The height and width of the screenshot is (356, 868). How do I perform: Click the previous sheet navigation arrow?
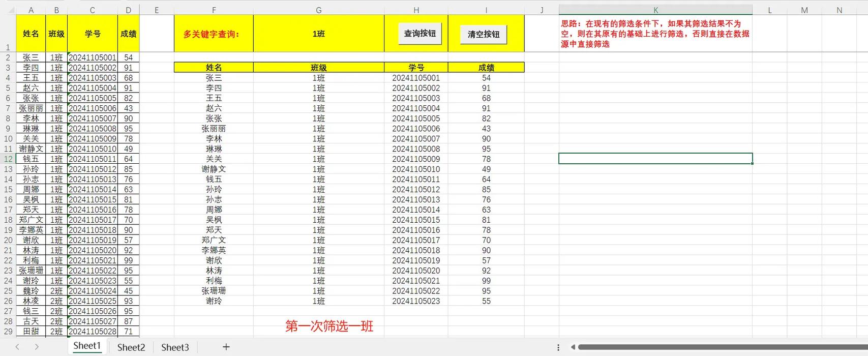coord(17,347)
